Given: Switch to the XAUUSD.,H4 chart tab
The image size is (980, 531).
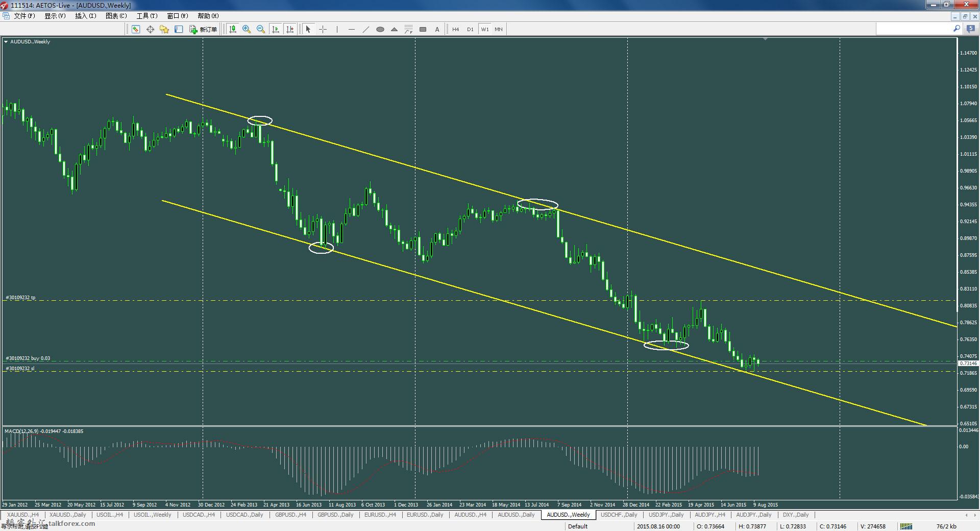Looking at the screenshot, I should (23, 515).
